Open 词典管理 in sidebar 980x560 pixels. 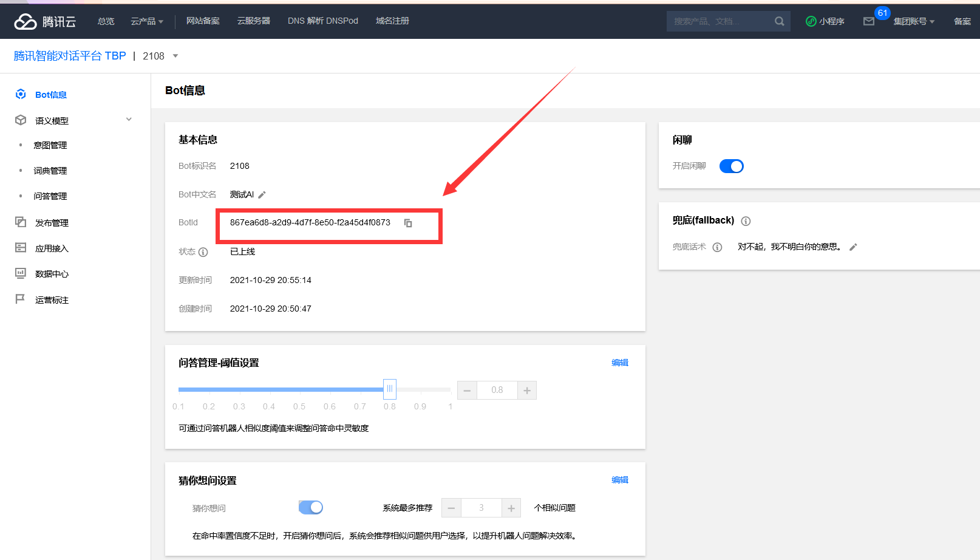pyautogui.click(x=50, y=171)
